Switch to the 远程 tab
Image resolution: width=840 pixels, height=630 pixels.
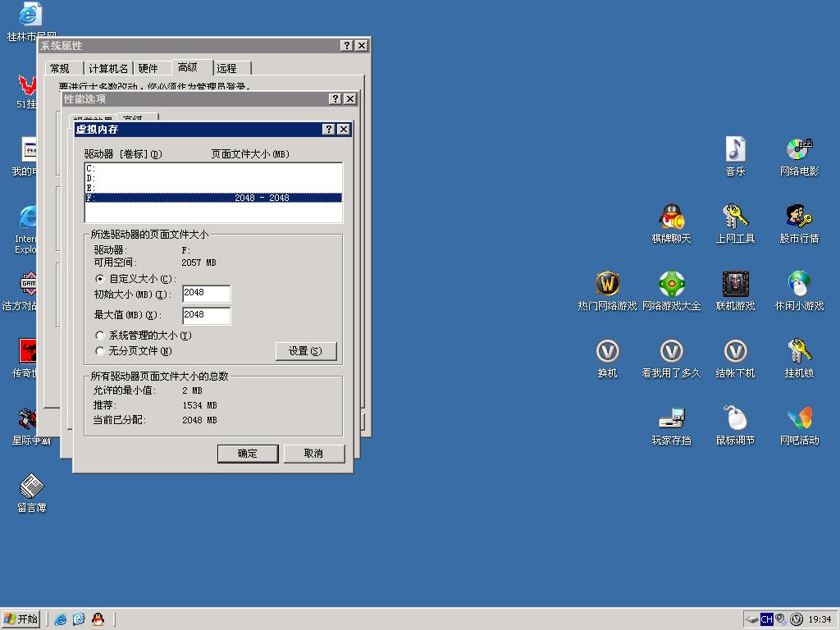pos(227,68)
